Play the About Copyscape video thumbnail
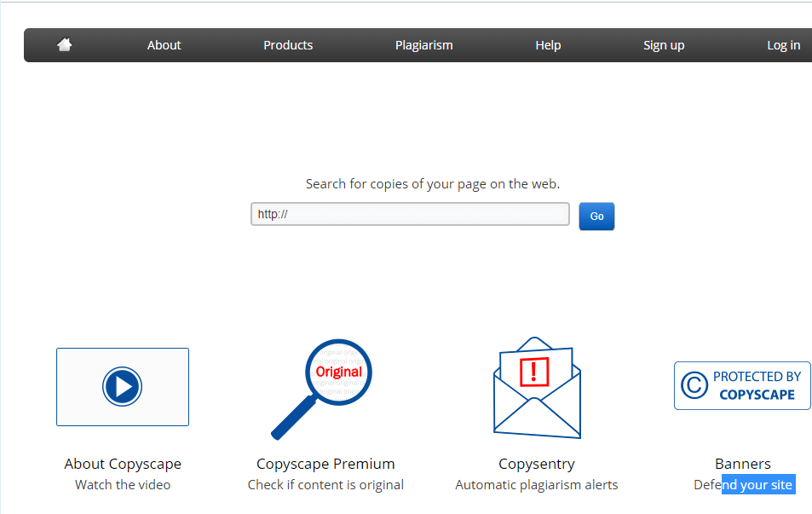 tap(123, 387)
